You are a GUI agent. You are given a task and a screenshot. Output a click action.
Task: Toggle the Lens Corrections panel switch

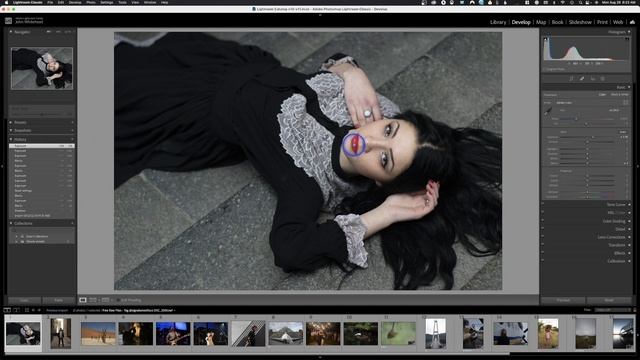point(542,237)
